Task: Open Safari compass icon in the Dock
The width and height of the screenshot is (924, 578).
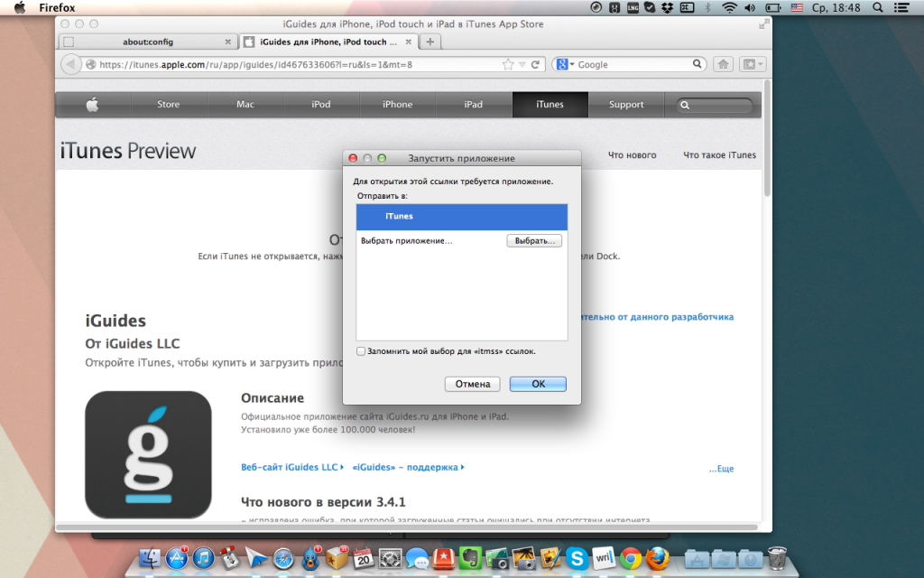Action: click(283, 558)
